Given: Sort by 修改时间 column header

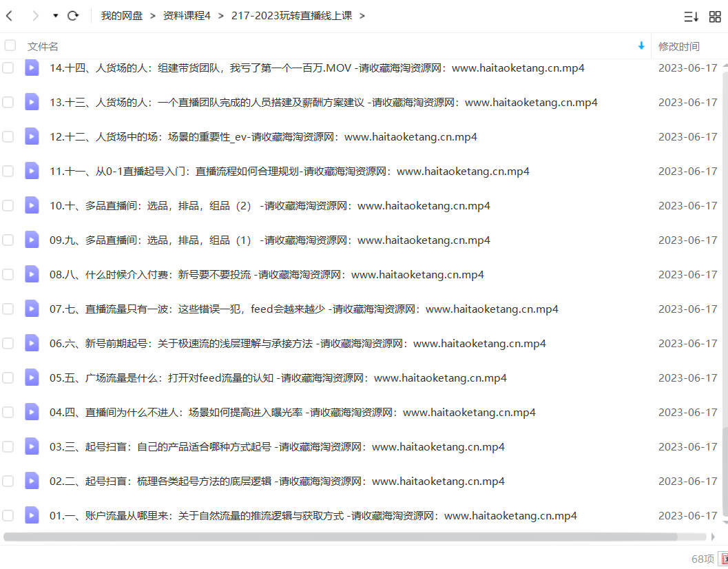Looking at the screenshot, I should click(679, 46).
